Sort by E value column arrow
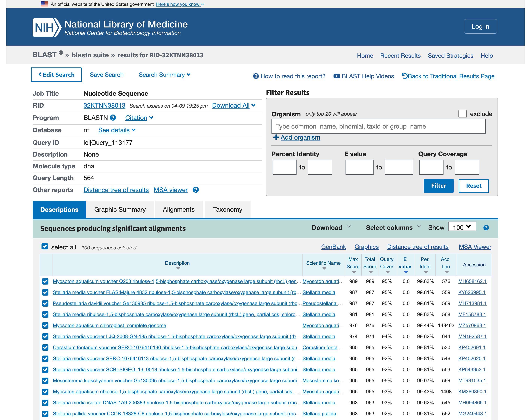This screenshot has height=420, width=531. click(406, 272)
